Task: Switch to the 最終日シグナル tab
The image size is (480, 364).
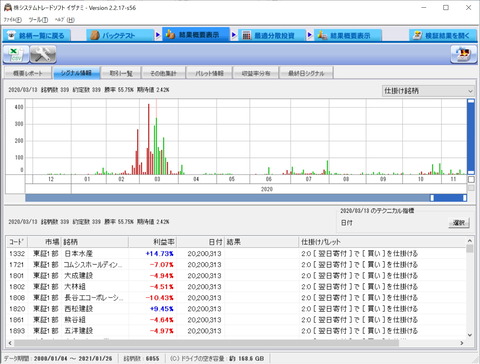Action: [306, 73]
